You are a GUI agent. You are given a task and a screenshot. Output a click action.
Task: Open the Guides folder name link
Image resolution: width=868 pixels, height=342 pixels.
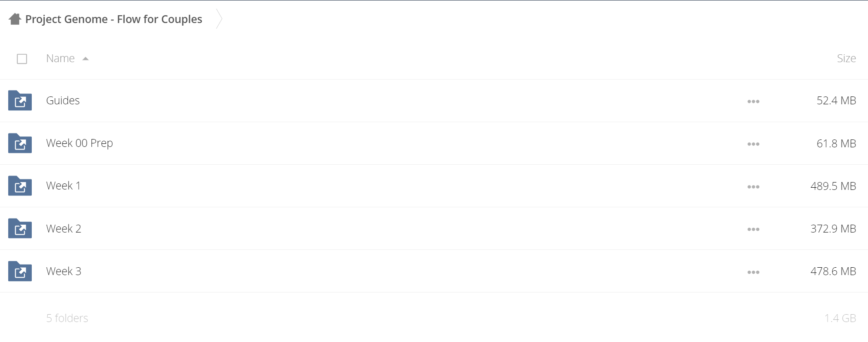(x=63, y=100)
